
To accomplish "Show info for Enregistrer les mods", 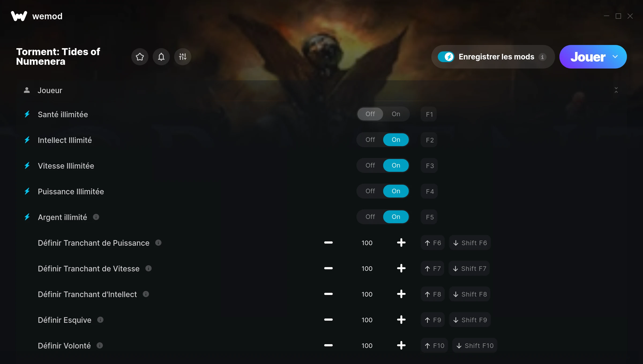I will coord(542,57).
